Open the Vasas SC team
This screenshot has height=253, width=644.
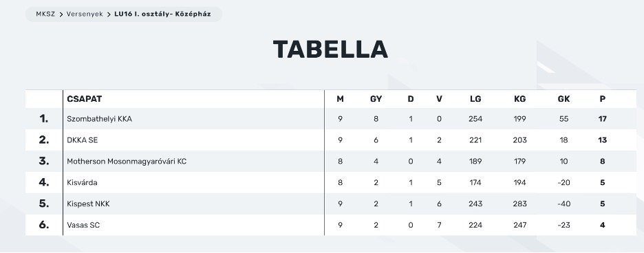click(83, 225)
